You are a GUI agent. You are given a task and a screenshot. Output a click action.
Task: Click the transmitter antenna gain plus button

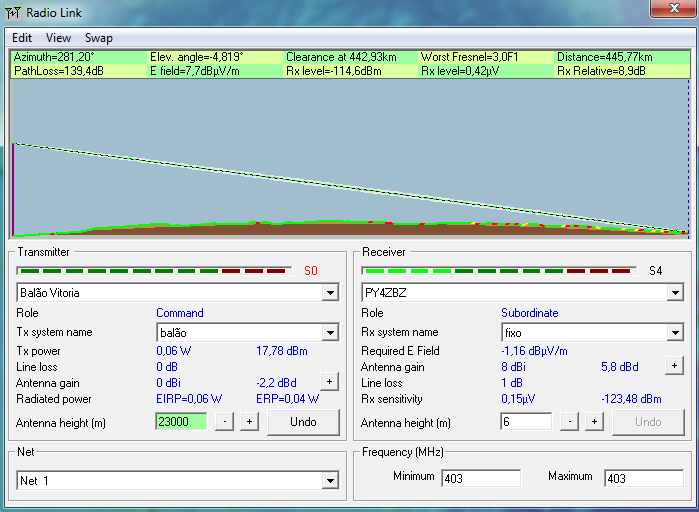click(328, 381)
